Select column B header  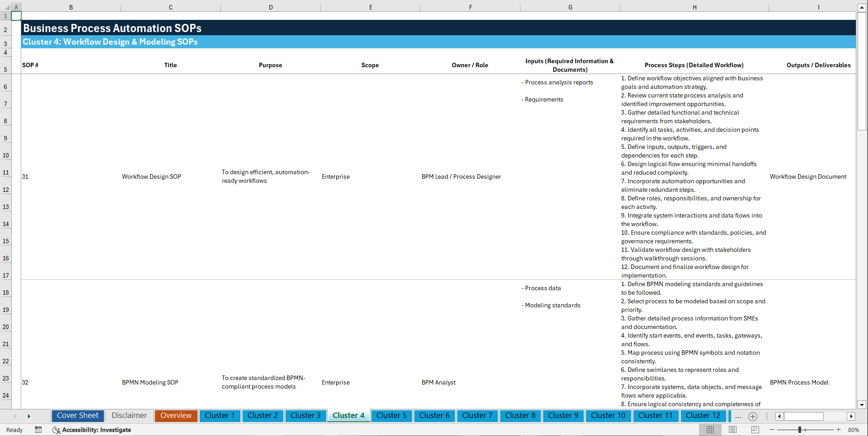[x=71, y=7]
